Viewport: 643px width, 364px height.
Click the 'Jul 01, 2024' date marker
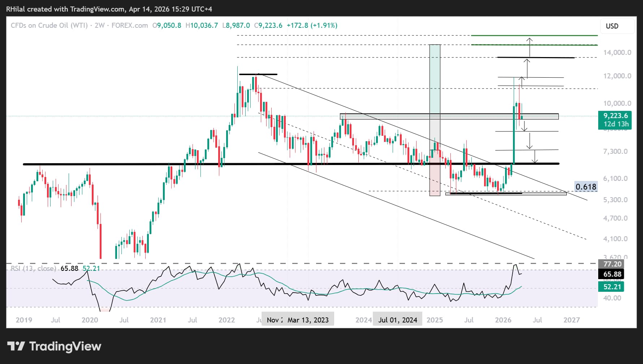[398, 320]
